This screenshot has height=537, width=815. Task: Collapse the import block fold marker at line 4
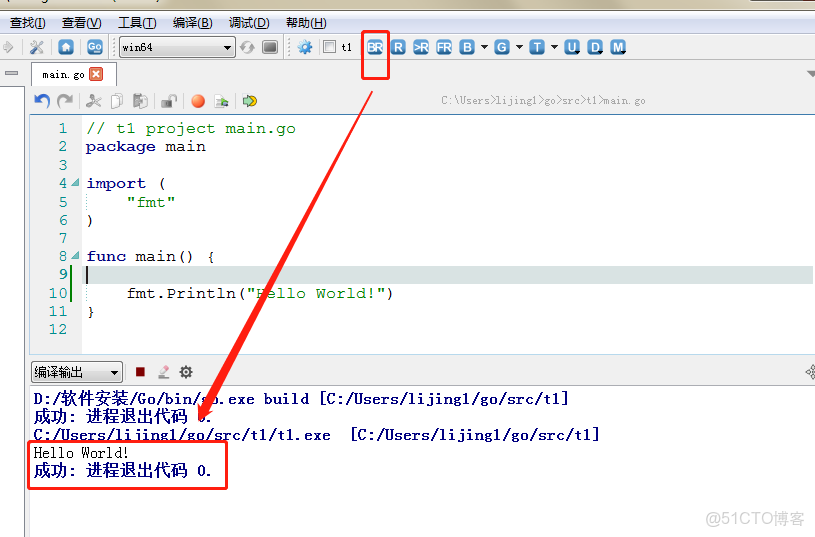75,182
